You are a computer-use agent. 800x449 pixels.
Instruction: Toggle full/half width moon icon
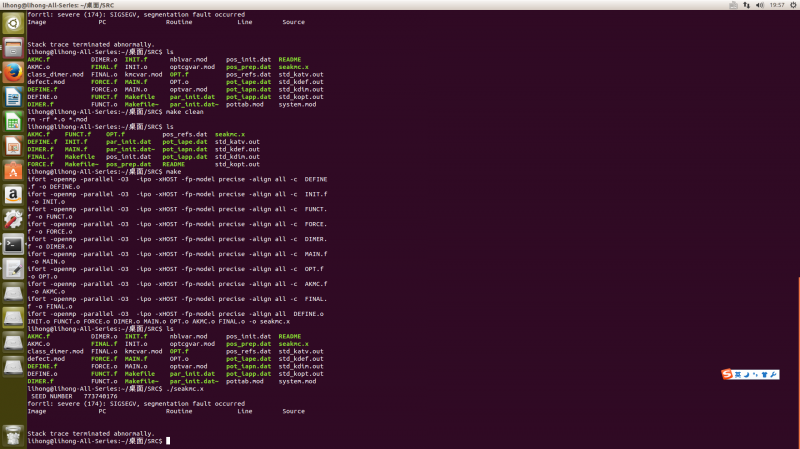(x=746, y=375)
